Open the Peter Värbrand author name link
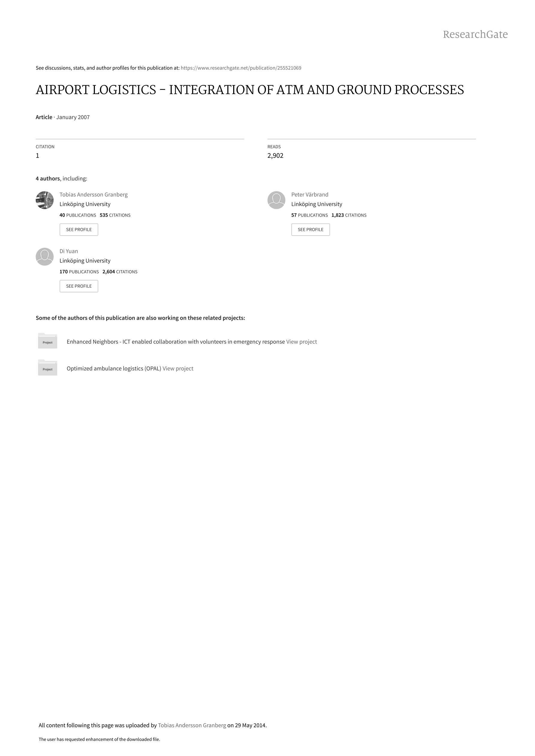The image size is (535, 756). [310, 194]
